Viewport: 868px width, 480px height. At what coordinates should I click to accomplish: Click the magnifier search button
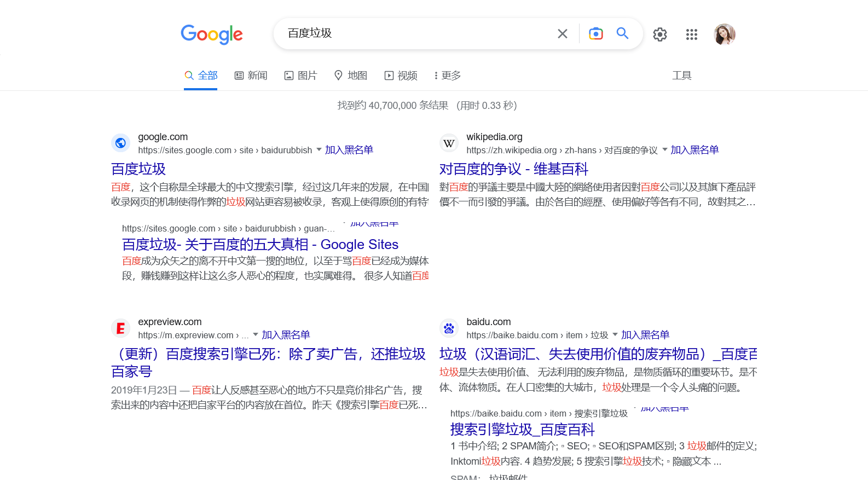point(622,33)
